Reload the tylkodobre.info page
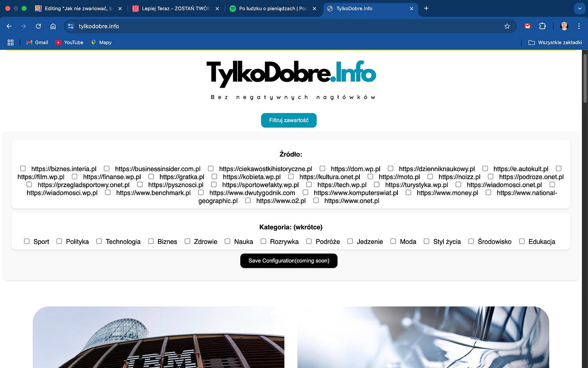The width and height of the screenshot is (588, 368). click(x=38, y=26)
